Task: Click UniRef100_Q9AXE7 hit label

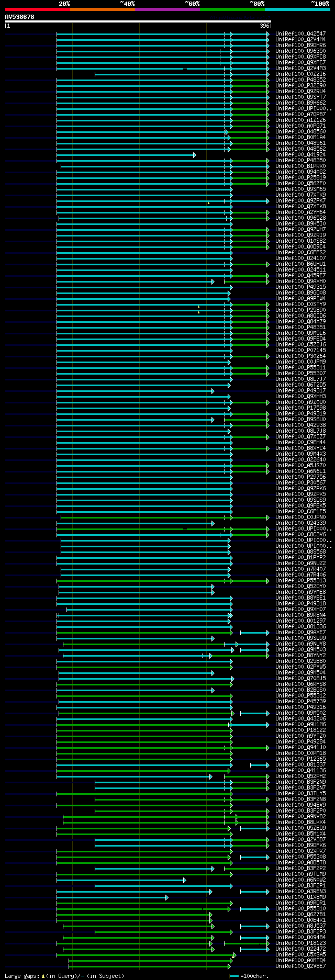Action: click(300, 632)
